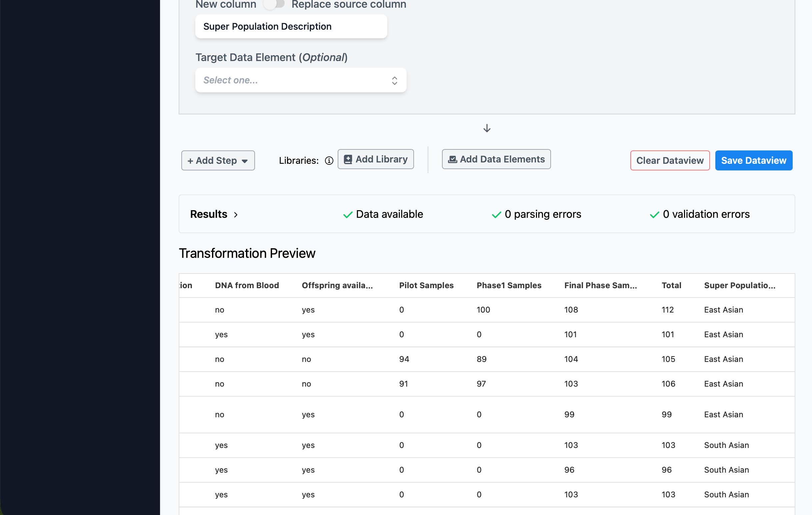Click the up-down chevrons in Select one
Screen dimensions: 812x515
pos(394,80)
